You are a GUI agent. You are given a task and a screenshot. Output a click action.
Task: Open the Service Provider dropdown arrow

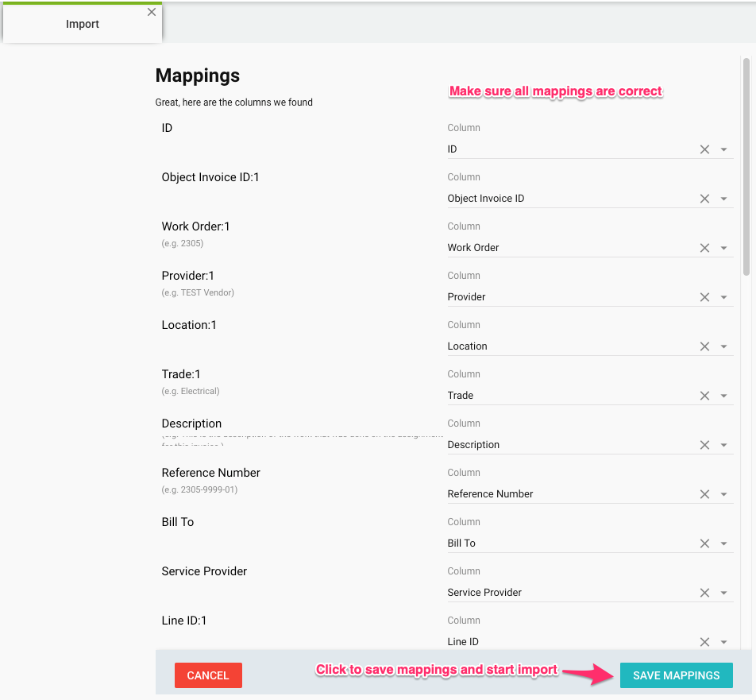723,593
